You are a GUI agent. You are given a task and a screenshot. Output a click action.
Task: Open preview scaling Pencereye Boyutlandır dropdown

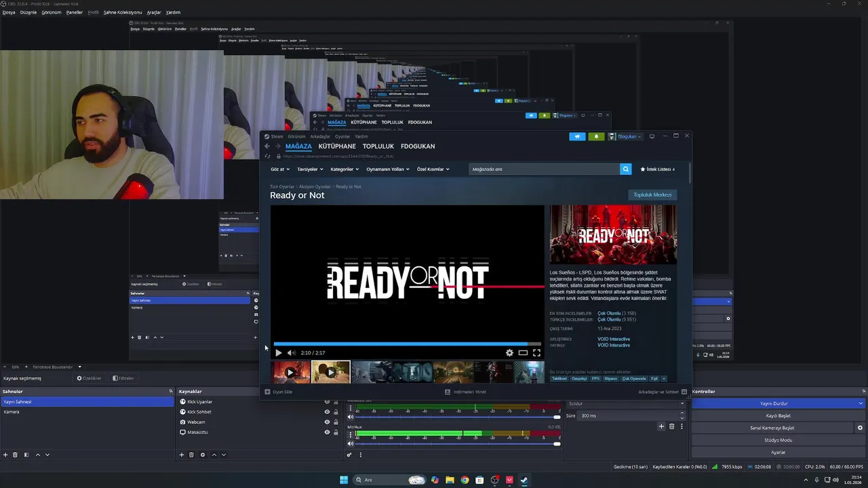57,367
